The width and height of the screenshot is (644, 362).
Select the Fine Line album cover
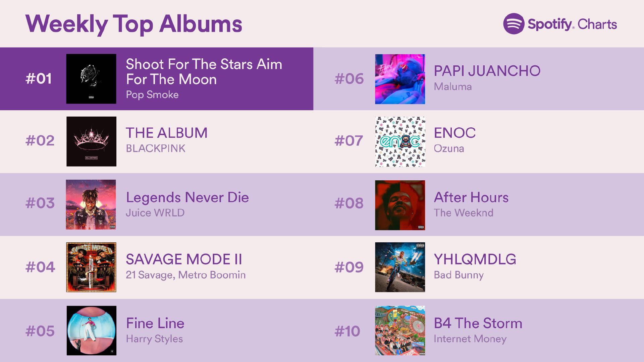(92, 330)
